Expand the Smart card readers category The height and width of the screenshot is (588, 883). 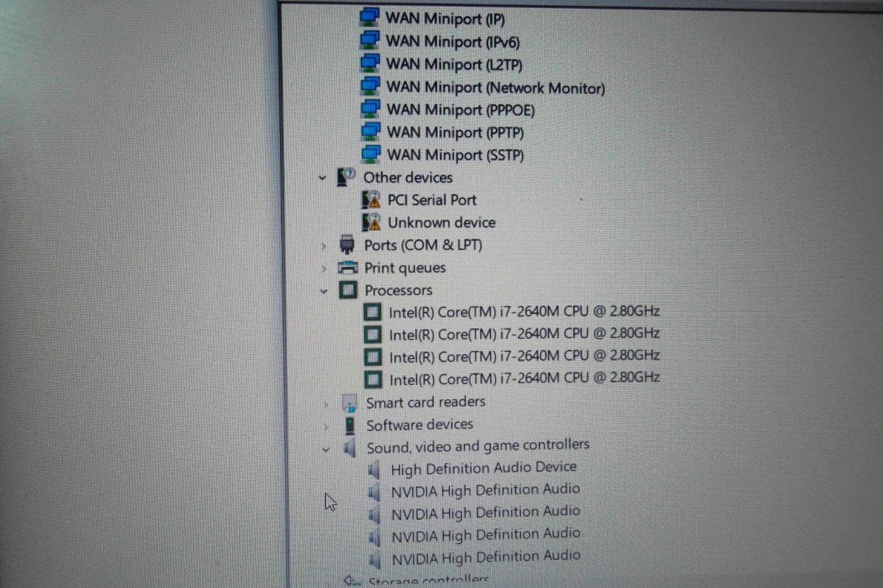(326, 404)
